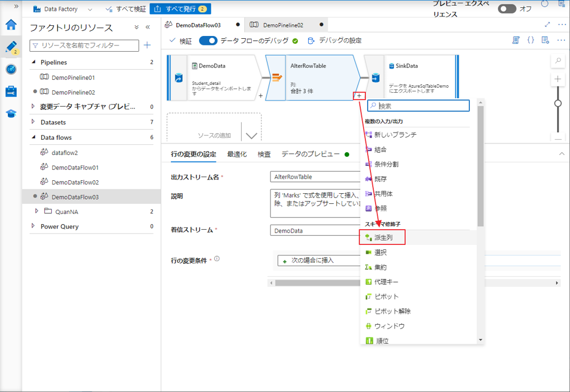Open the Data preview tab

315,154
